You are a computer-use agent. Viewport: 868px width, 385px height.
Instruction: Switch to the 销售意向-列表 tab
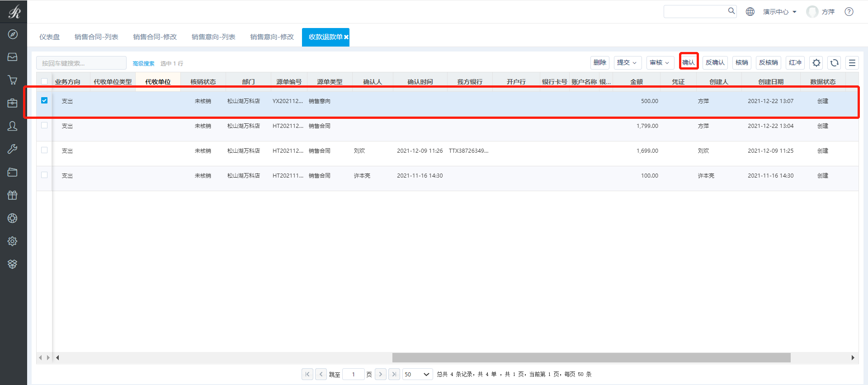point(213,37)
